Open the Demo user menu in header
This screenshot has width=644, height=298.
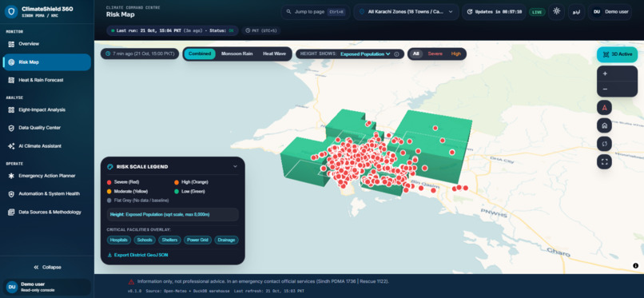tap(610, 12)
